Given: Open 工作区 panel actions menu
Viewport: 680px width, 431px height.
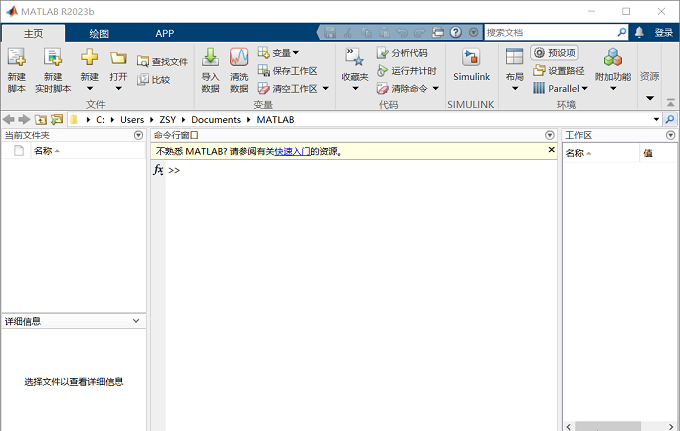Looking at the screenshot, I should pos(670,135).
